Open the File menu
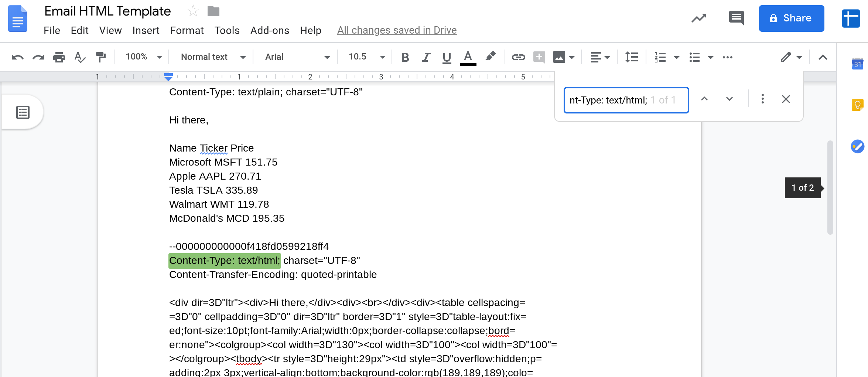868x377 pixels. point(52,30)
